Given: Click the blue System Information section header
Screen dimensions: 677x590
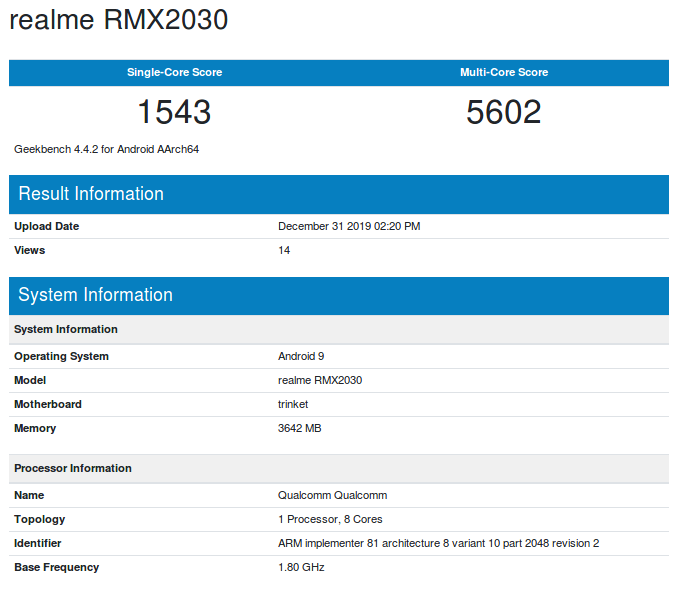Looking at the screenshot, I should [x=339, y=296].
